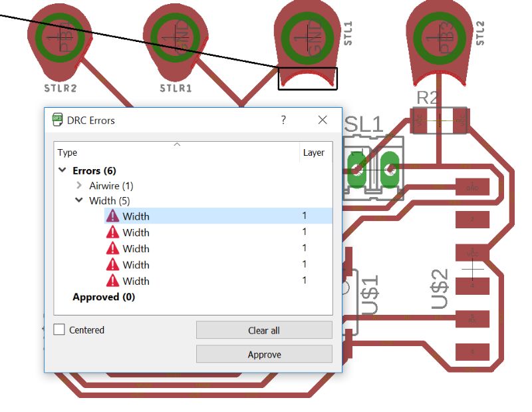Select the R2 resistor component
This screenshot has height=412, width=532.
click(x=440, y=120)
